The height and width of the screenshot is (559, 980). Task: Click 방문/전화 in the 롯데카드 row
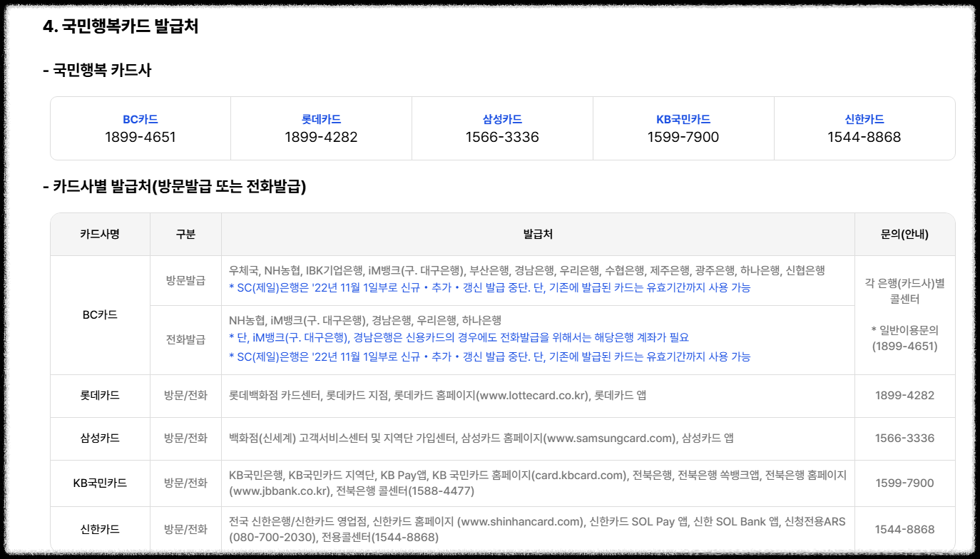185,395
